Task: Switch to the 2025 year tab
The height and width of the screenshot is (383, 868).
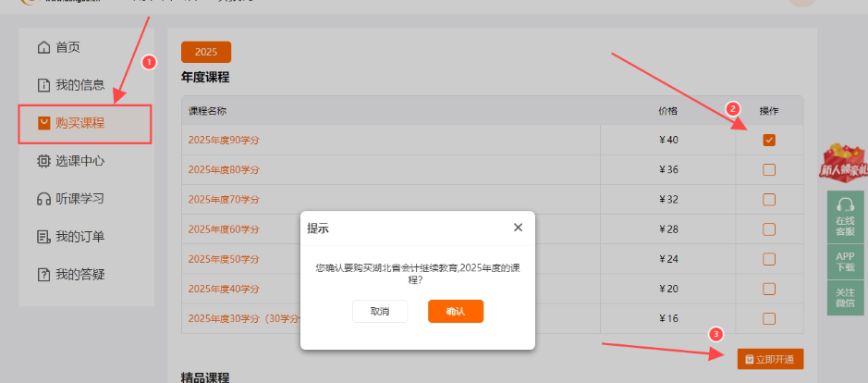Action: tap(206, 52)
